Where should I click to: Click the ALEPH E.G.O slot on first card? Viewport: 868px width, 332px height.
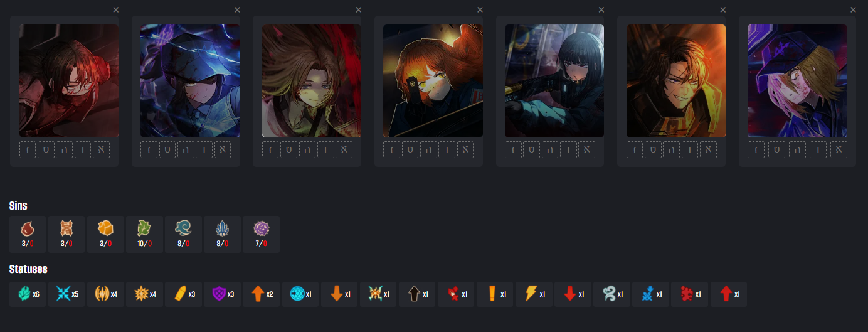(100, 149)
